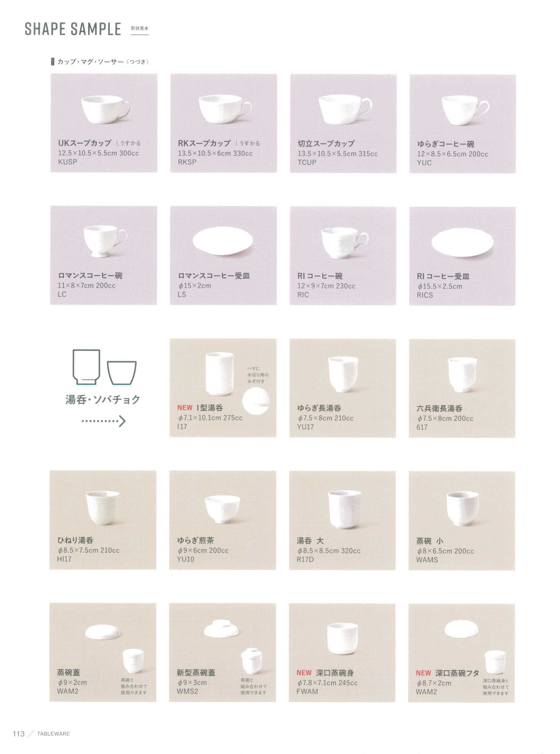Click the 湯呑・ソバチョク cup outline icon

pyautogui.click(x=105, y=367)
